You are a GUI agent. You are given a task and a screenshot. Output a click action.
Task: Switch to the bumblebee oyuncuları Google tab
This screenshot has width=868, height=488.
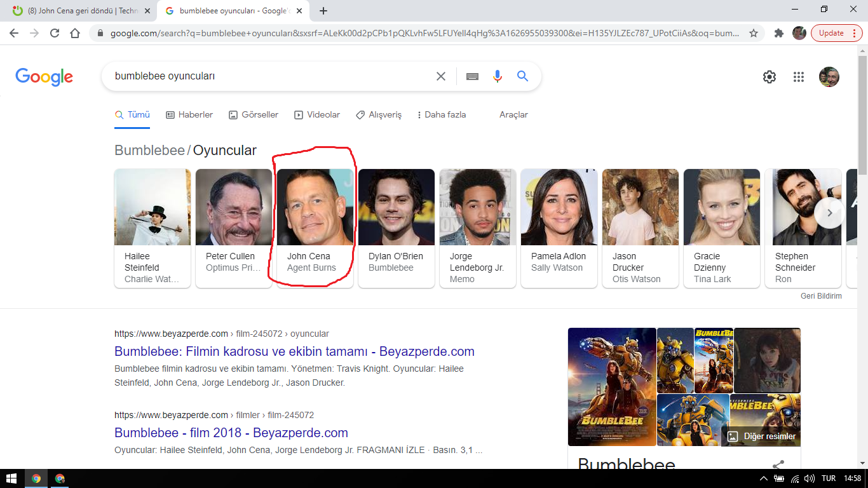(x=234, y=11)
